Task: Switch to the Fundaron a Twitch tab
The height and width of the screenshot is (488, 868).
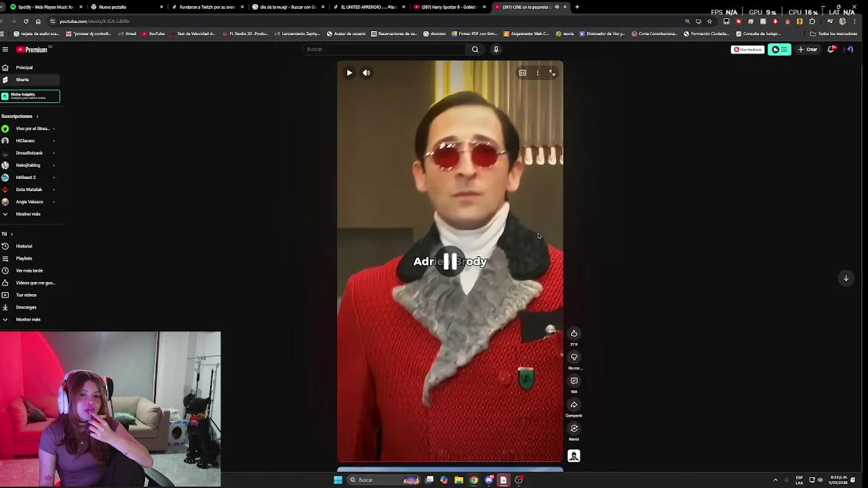Action: [x=207, y=7]
